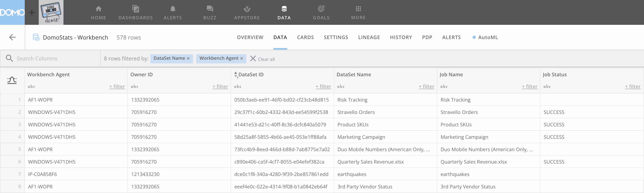The image size is (644, 193).
Task: Select the Risk Tracking DataSet Name cell
Action: 385,100
